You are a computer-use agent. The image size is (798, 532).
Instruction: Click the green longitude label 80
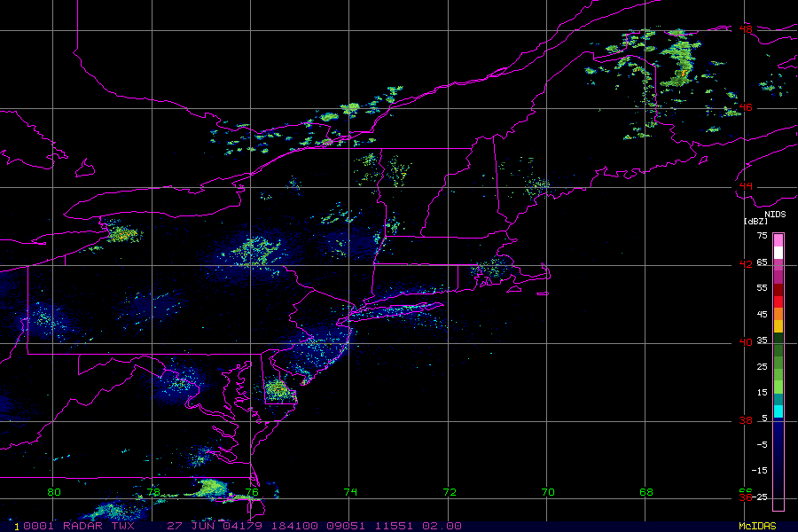[x=54, y=492]
